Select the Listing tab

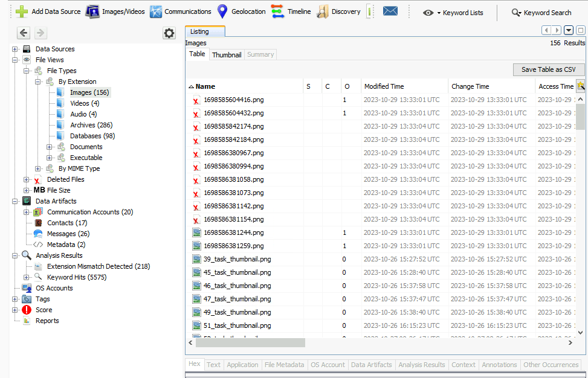205,31
